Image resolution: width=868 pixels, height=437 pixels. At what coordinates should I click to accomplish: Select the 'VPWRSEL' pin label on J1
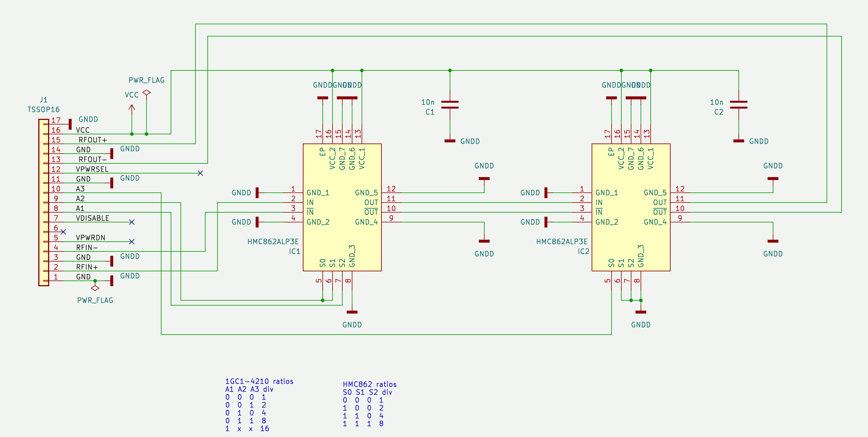pos(92,169)
